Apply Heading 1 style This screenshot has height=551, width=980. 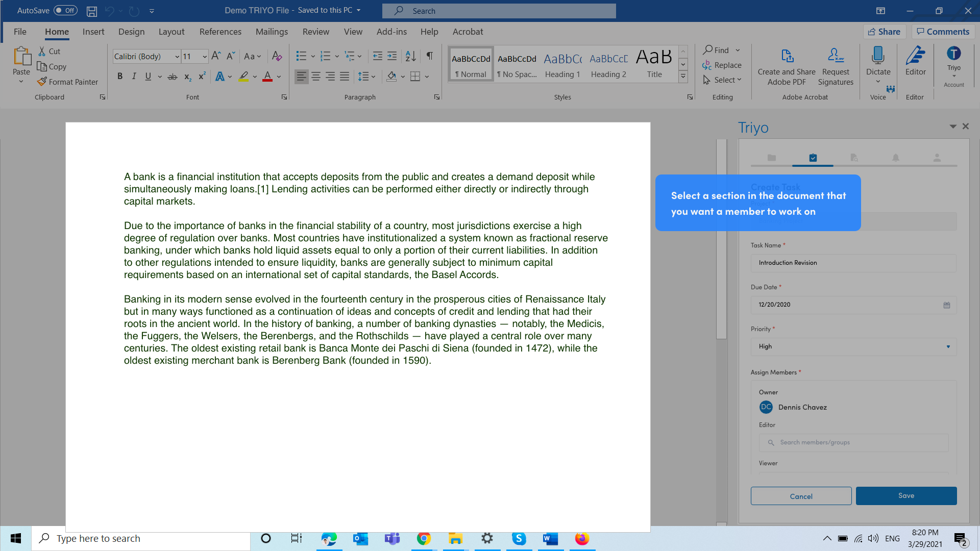point(562,65)
